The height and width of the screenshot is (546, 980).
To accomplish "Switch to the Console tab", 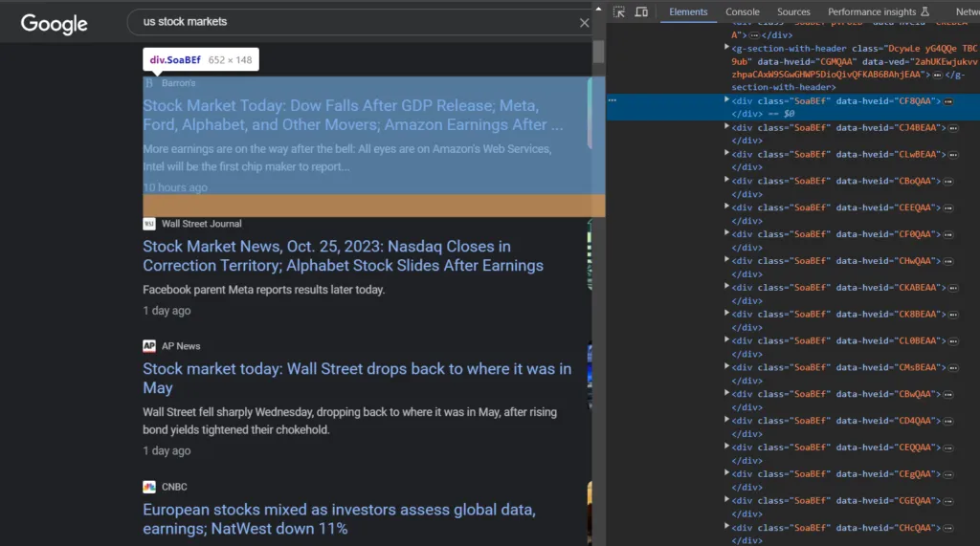I will 743,12.
